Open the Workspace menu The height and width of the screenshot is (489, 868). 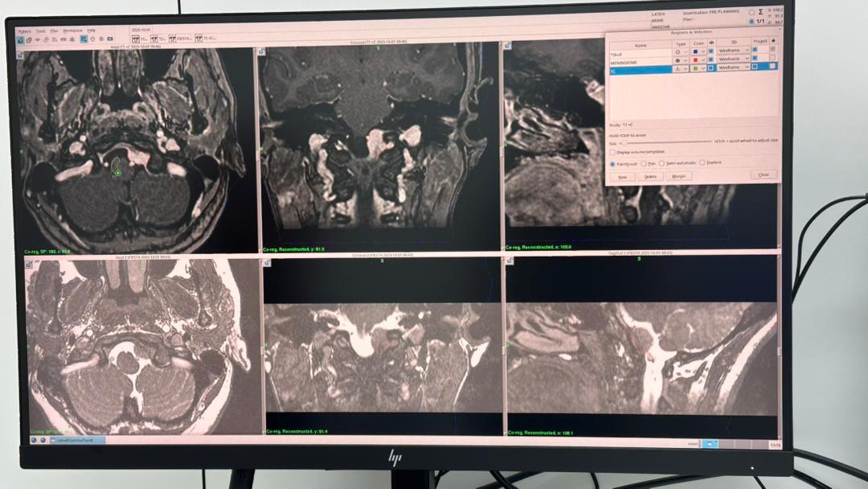click(72, 31)
